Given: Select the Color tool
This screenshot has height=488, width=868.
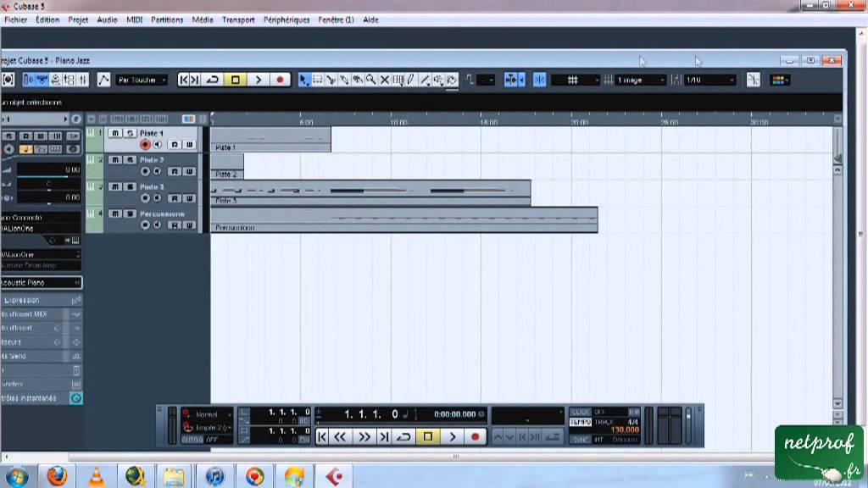Looking at the screenshot, I should pyautogui.click(x=452, y=80).
